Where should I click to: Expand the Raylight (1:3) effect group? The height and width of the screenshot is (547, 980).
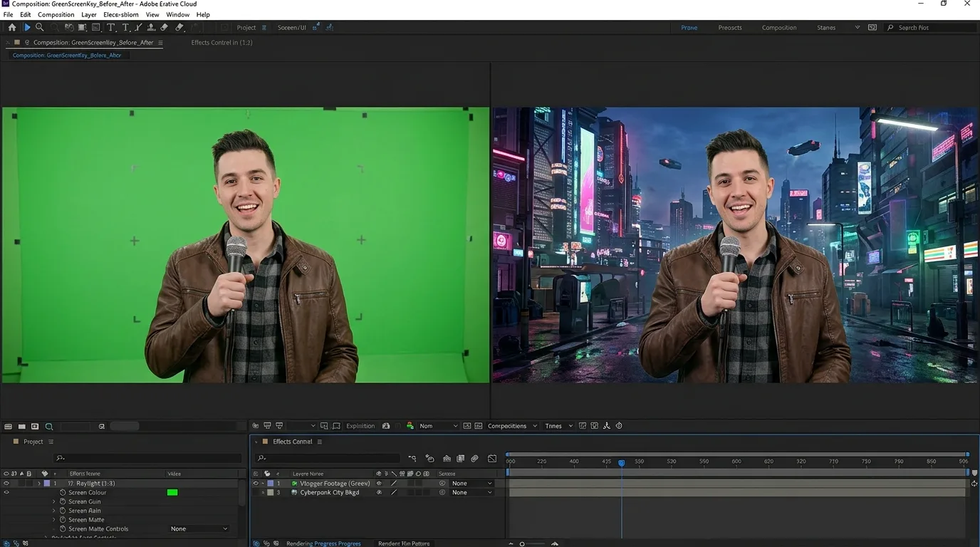point(39,484)
